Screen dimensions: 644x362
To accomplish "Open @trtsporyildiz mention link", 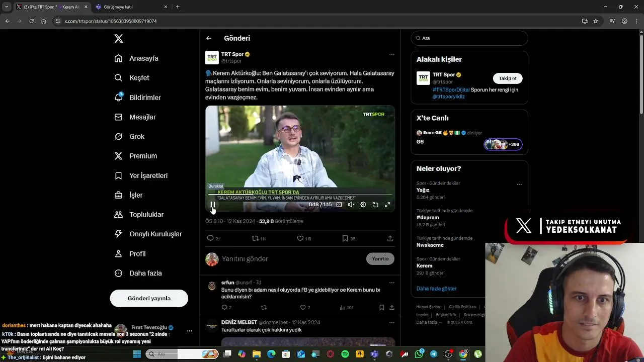I will tap(449, 97).
